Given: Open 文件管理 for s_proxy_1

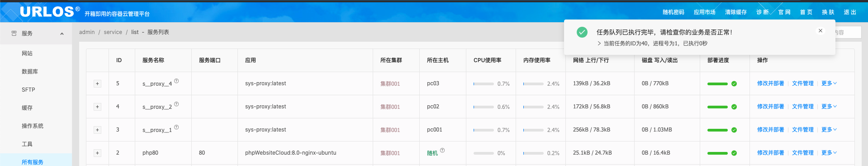Looking at the screenshot, I should [x=803, y=130].
